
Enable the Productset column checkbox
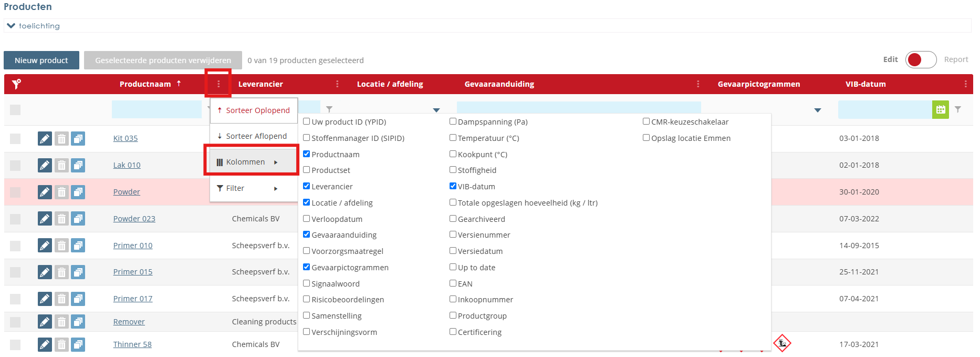click(307, 170)
